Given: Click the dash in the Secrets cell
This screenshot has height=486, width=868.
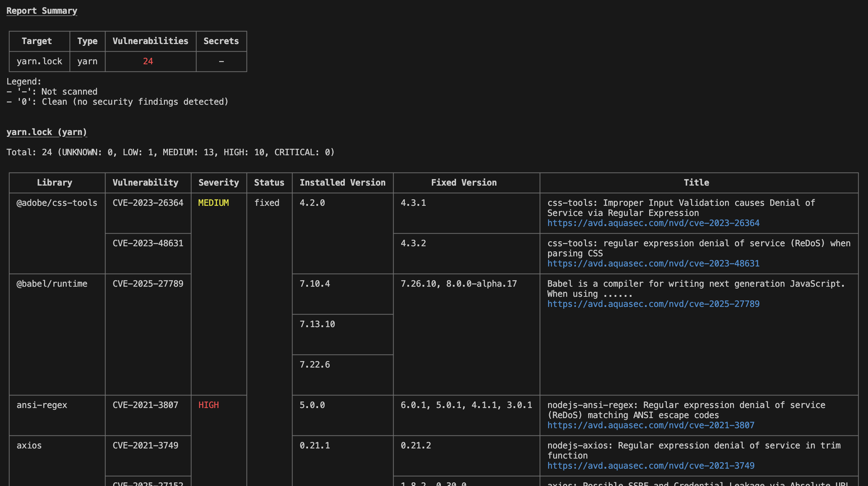Looking at the screenshot, I should (221, 61).
